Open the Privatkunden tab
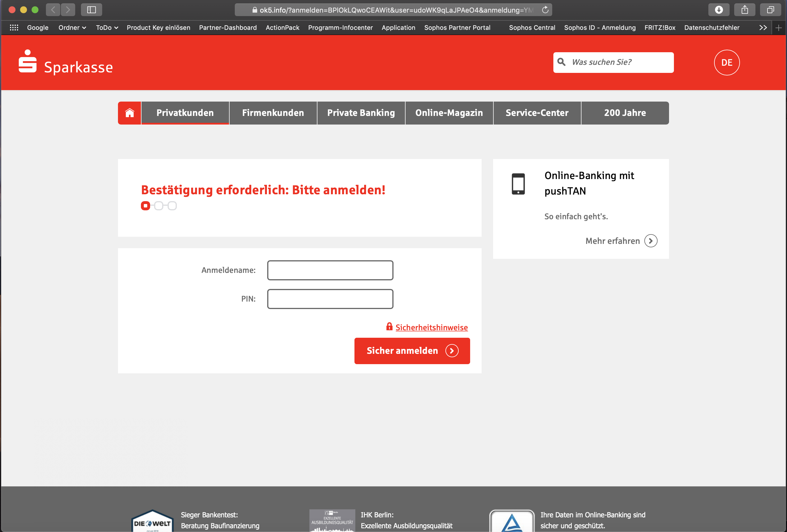The width and height of the screenshot is (787, 532). click(x=185, y=113)
